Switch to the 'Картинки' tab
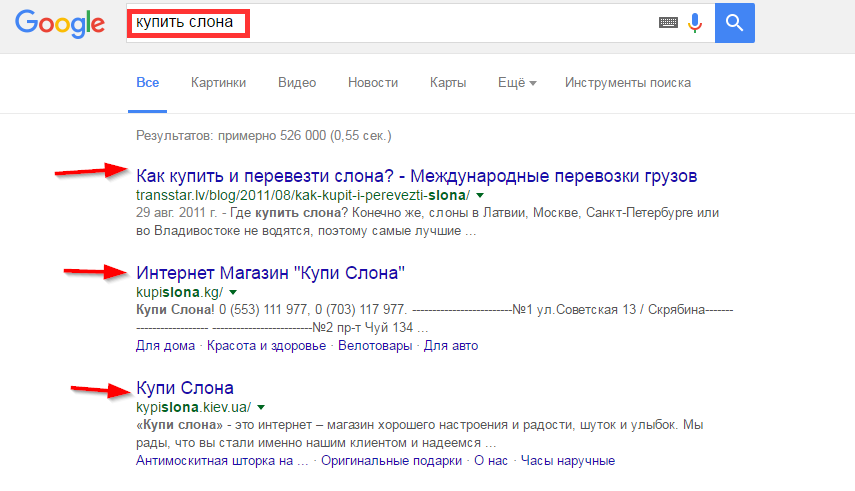The image size is (855, 491). 218,82
